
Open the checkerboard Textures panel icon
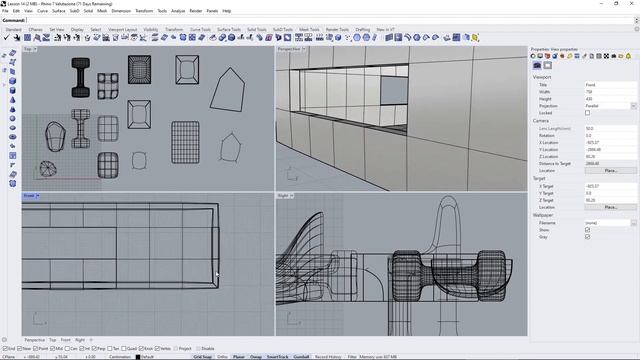[606, 56]
